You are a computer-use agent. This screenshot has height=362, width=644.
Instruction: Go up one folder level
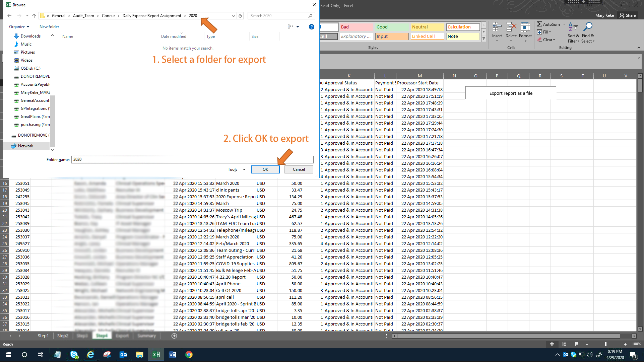coord(34,16)
